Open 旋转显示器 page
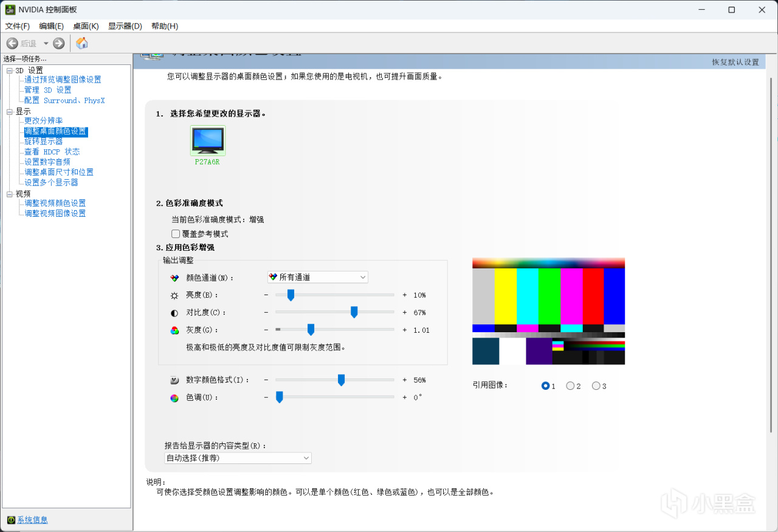 (44, 142)
